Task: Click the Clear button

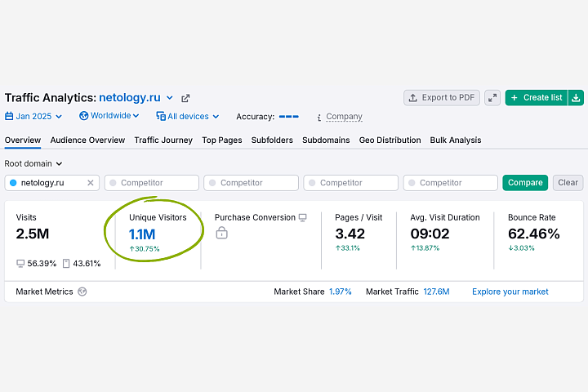Action: (568, 183)
